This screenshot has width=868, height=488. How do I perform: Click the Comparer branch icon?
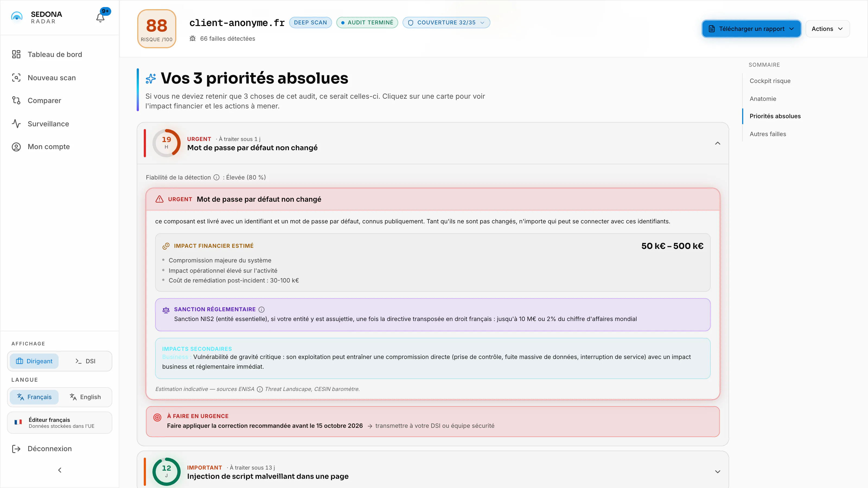16,100
